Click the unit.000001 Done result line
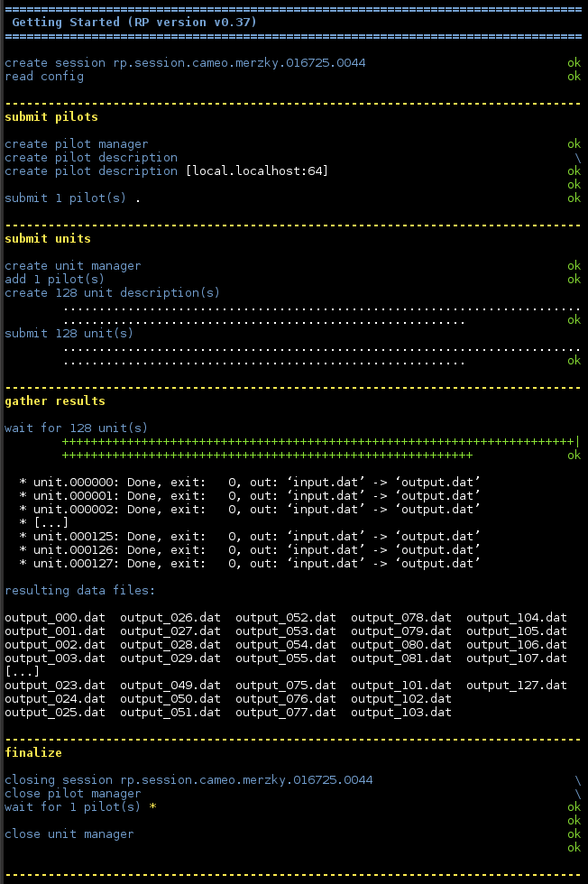This screenshot has height=884, width=588. tap(249, 495)
